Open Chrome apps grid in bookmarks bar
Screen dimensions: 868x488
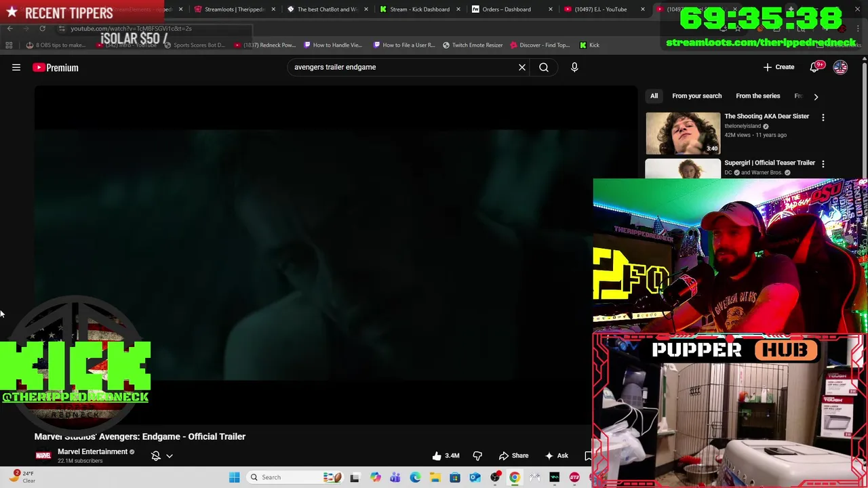[9, 45]
